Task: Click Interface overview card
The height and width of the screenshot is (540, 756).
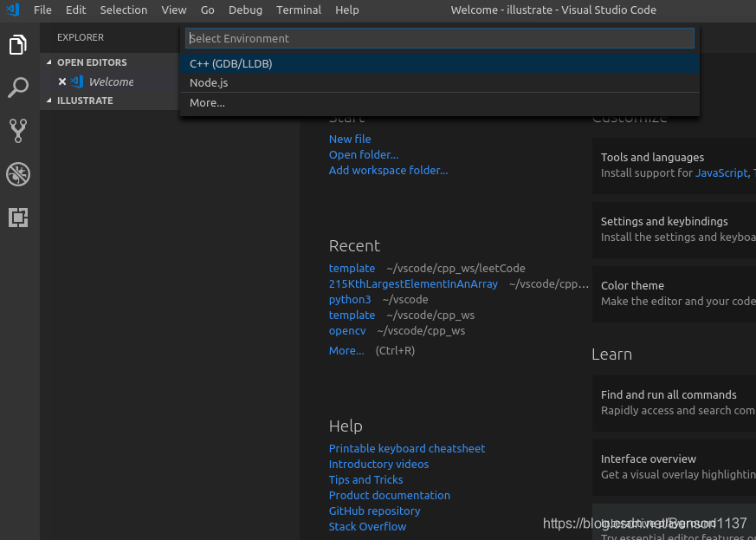Action: point(674,467)
